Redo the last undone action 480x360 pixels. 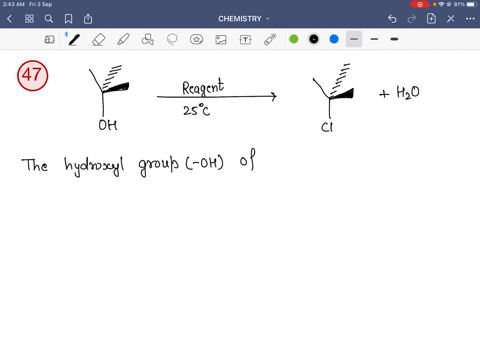(x=412, y=19)
